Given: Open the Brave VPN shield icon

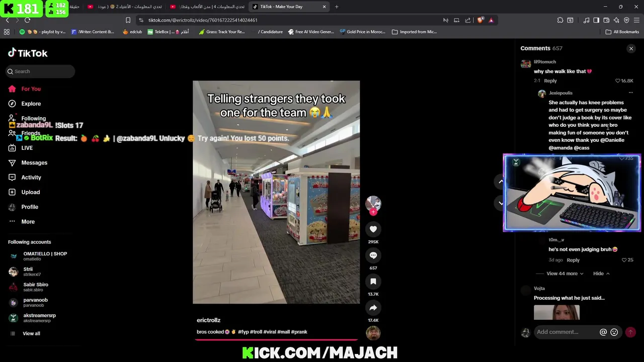Looking at the screenshot, I should point(626,20).
